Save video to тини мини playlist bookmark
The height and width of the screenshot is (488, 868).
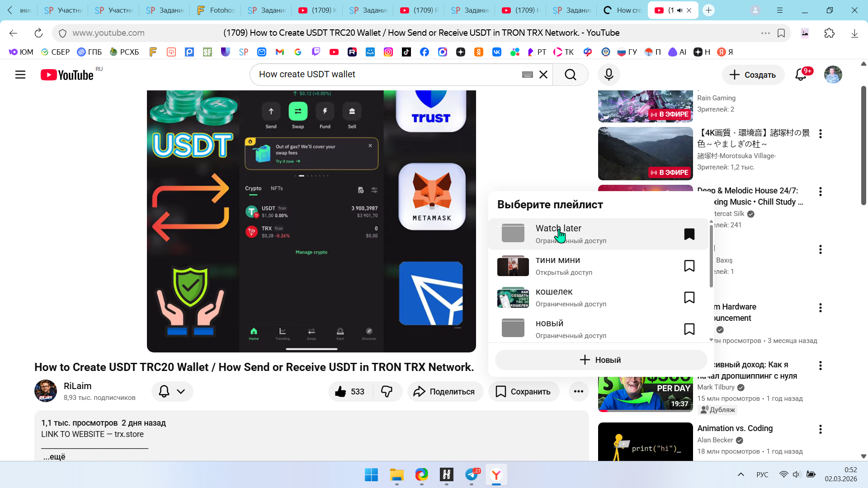pyautogui.click(x=689, y=266)
